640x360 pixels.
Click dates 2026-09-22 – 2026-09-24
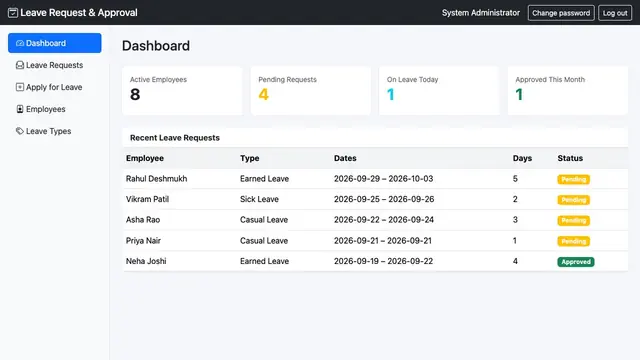(x=384, y=220)
